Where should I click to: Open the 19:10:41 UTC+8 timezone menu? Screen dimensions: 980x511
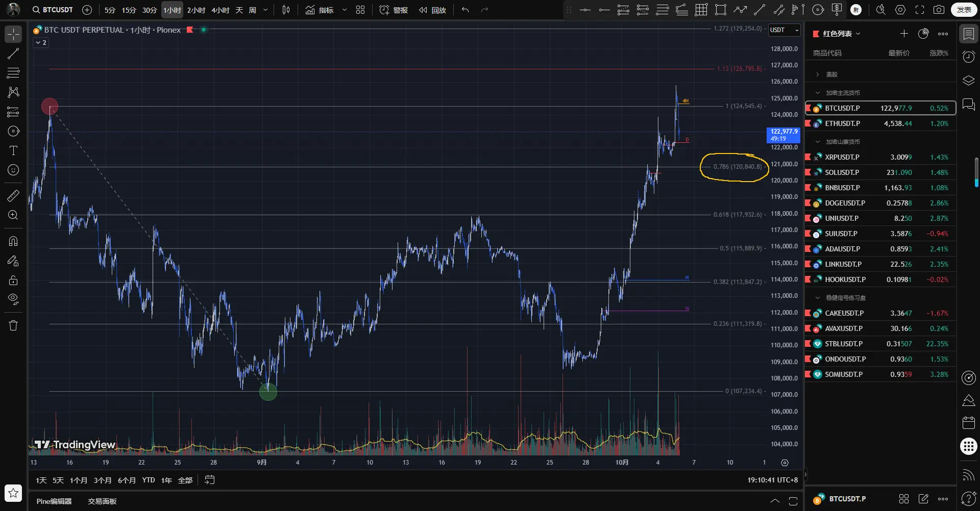click(772, 480)
